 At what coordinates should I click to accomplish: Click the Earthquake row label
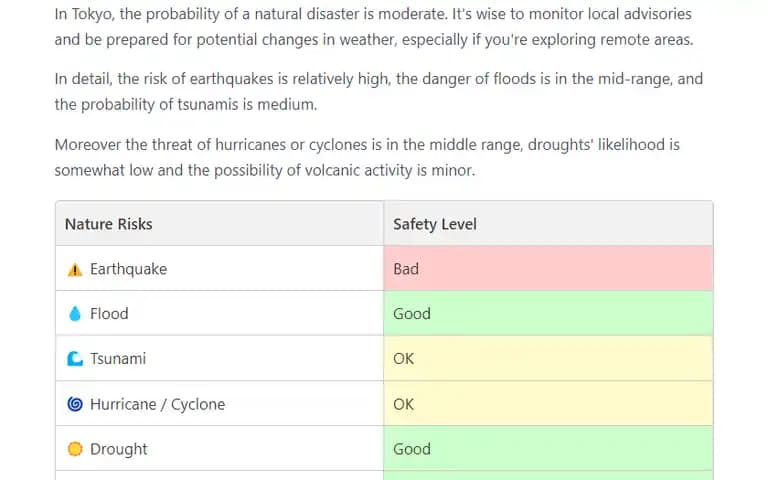point(128,269)
